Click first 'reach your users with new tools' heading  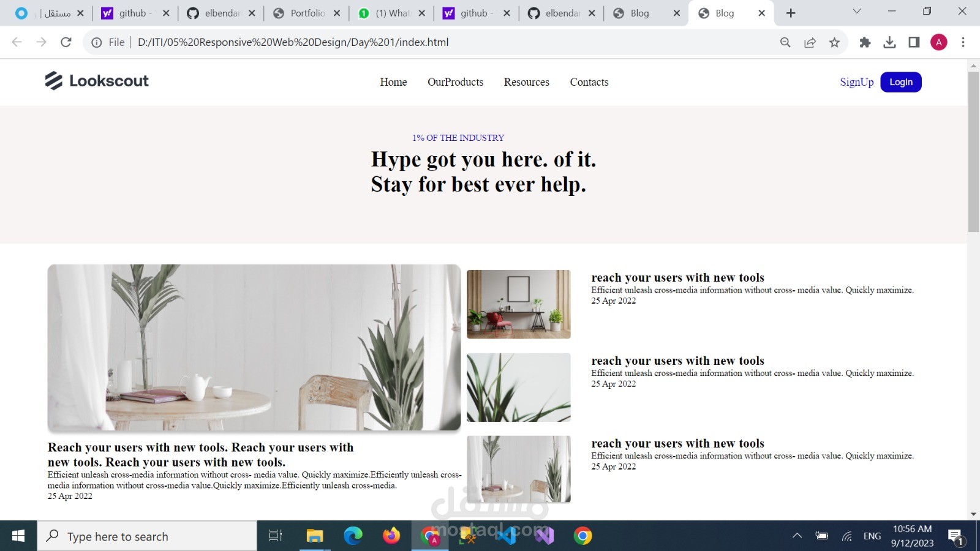(x=677, y=277)
